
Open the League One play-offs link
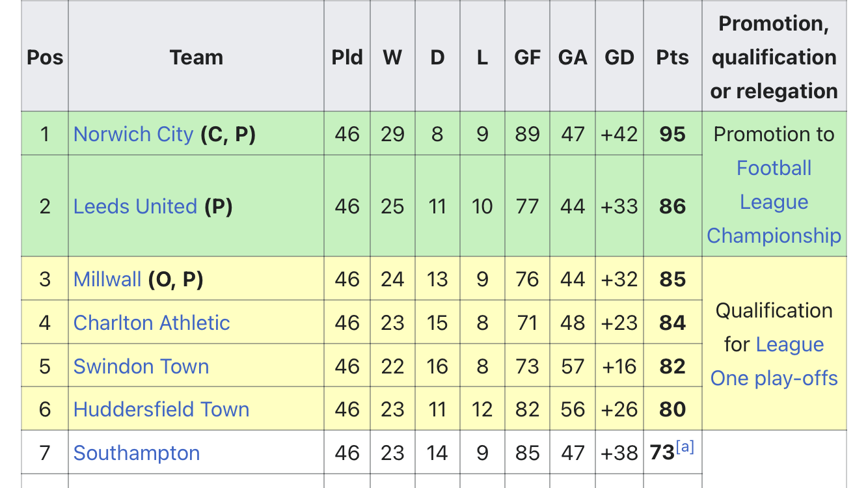pos(774,362)
